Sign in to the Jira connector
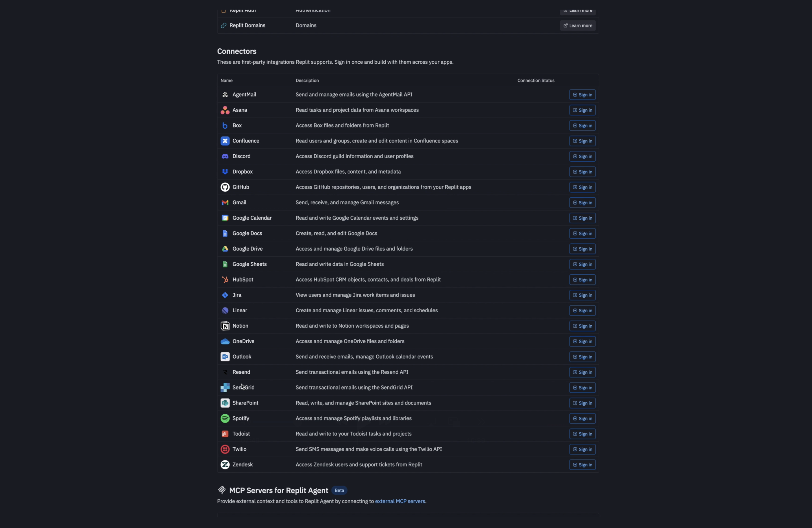This screenshot has height=528, width=812. pos(582,295)
